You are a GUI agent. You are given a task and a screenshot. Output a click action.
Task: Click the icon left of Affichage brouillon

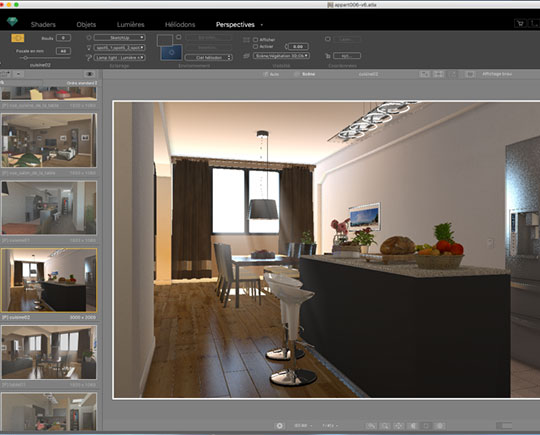coord(470,74)
